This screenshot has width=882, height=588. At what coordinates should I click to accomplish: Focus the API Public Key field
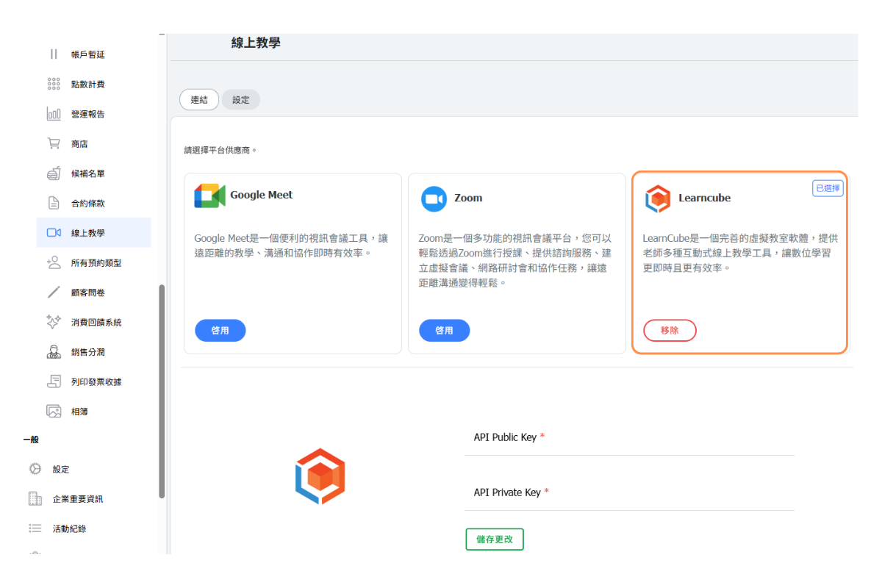point(629,446)
